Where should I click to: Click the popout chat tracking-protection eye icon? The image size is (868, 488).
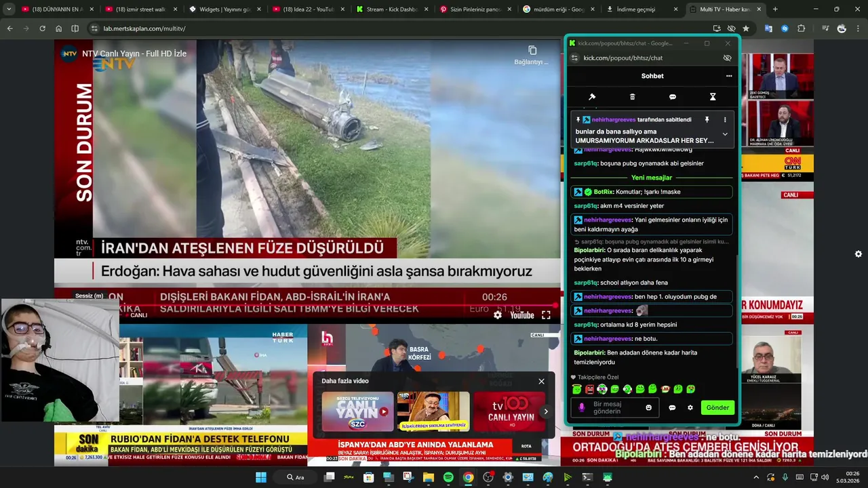point(727,58)
